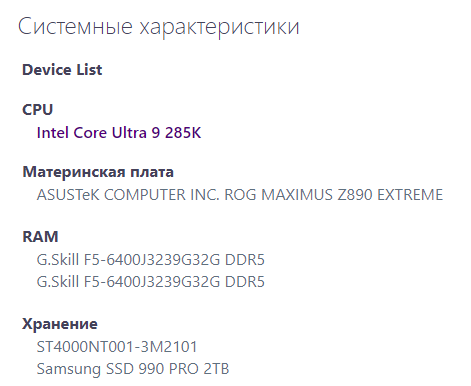
Task: Select the Device List heading
Action: (x=62, y=70)
